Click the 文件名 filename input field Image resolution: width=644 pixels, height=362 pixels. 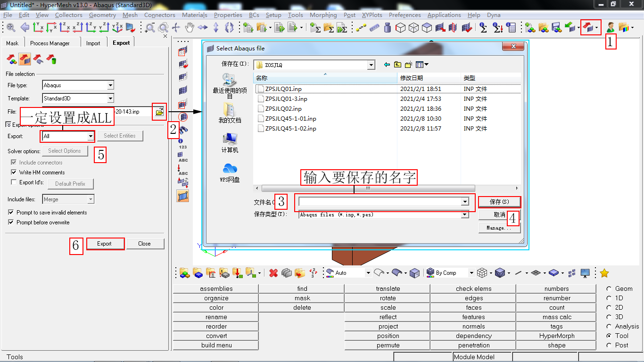pos(380,202)
